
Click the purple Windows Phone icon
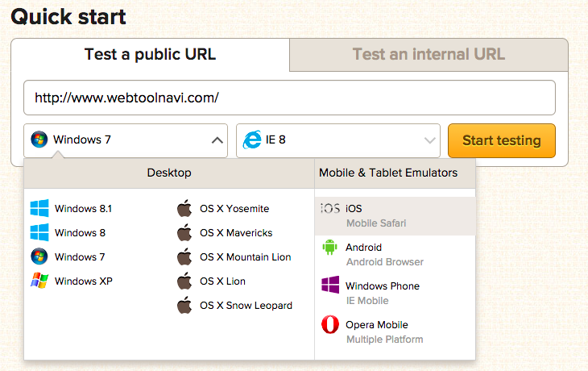click(x=330, y=285)
